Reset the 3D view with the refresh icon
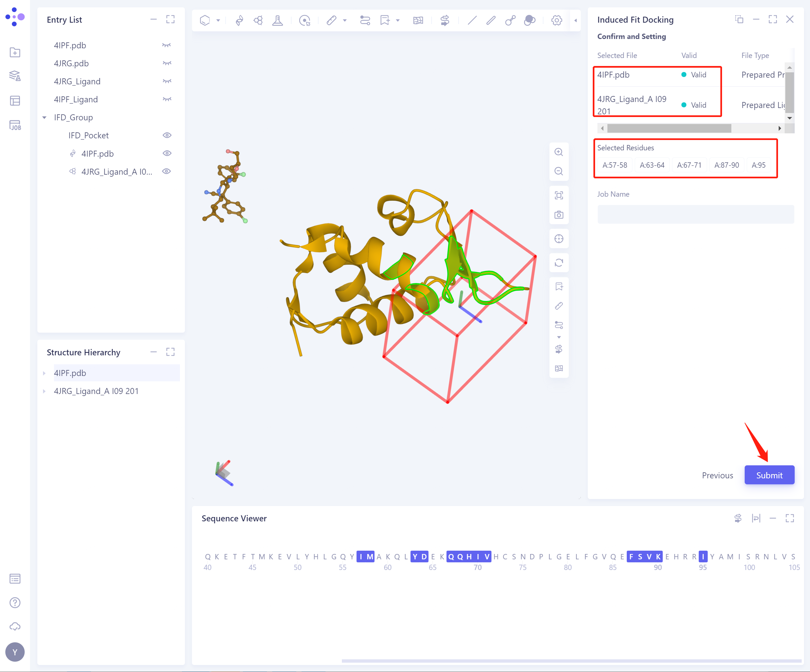The height and width of the screenshot is (672, 810). tap(559, 262)
